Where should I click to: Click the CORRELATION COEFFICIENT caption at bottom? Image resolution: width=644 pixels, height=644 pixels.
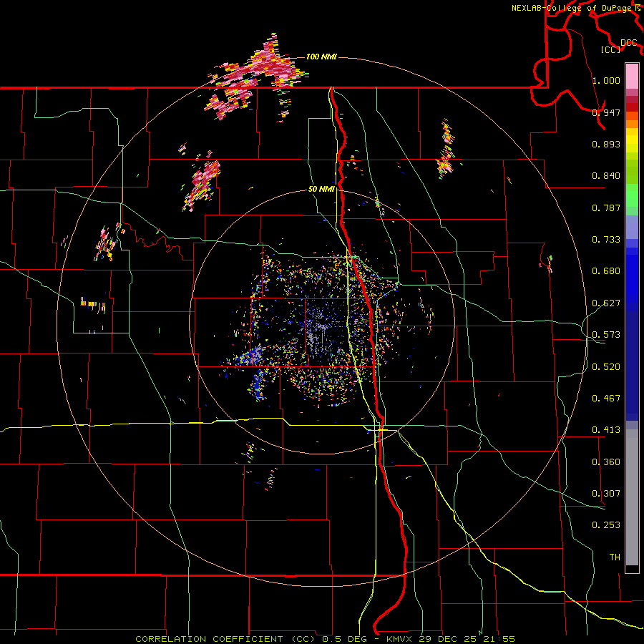point(326,639)
